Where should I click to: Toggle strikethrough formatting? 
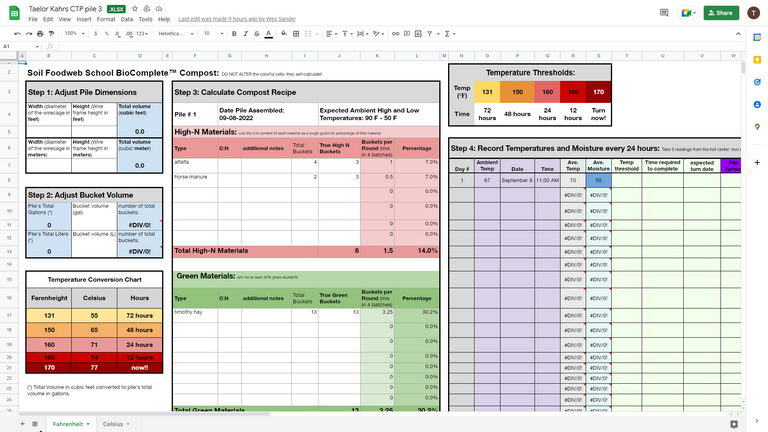pyautogui.click(x=257, y=34)
